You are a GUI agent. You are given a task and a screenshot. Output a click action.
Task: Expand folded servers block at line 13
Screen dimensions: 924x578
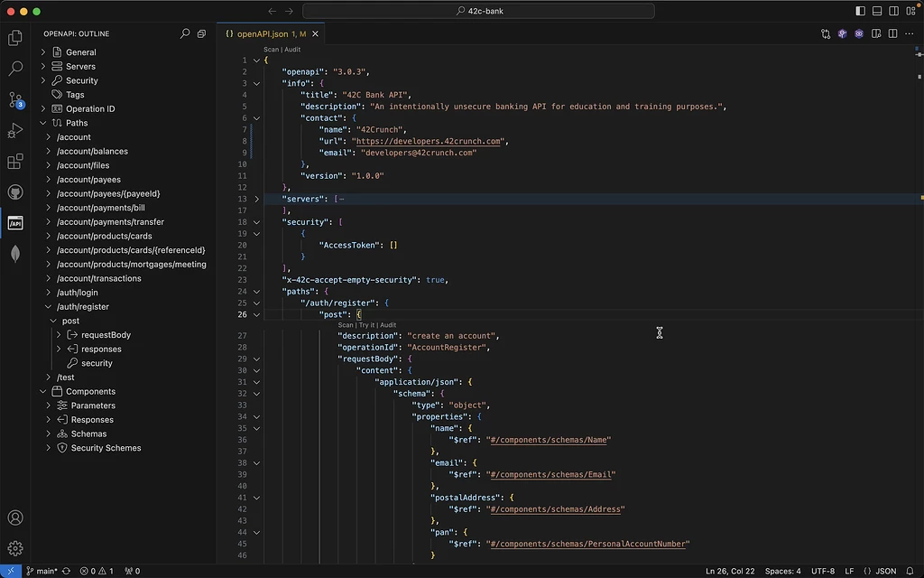click(x=256, y=199)
